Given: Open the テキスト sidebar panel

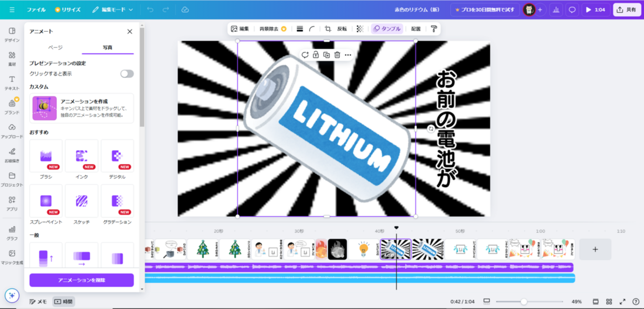Looking at the screenshot, I should point(12,83).
